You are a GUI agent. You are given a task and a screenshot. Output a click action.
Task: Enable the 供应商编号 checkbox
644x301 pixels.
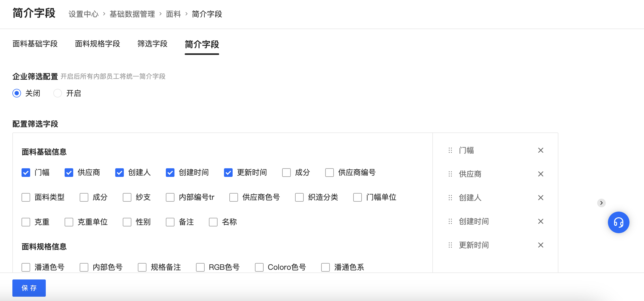[330, 173]
